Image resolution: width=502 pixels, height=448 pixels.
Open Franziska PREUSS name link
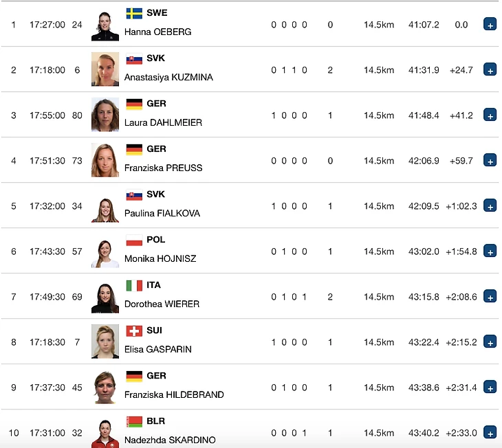point(163,168)
